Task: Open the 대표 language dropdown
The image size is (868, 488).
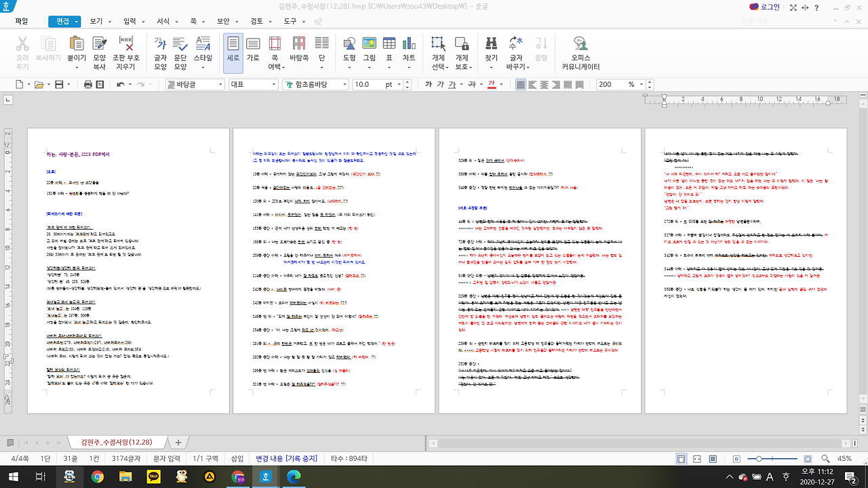Action: (273, 85)
